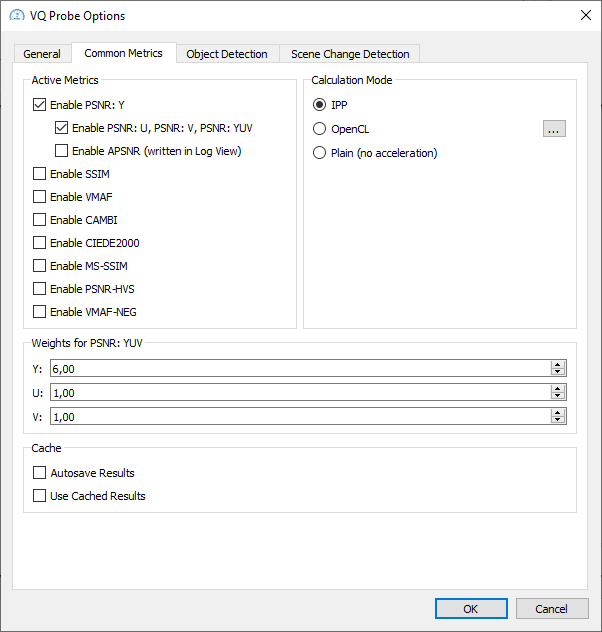Turn on Autosave Results

pos(39,473)
